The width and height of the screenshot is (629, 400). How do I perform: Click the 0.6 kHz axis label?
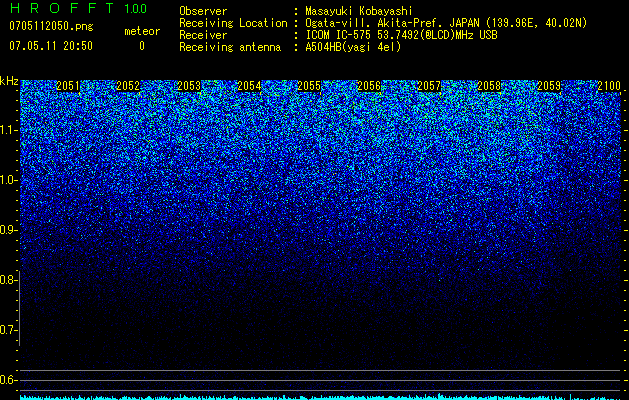(x=9, y=380)
